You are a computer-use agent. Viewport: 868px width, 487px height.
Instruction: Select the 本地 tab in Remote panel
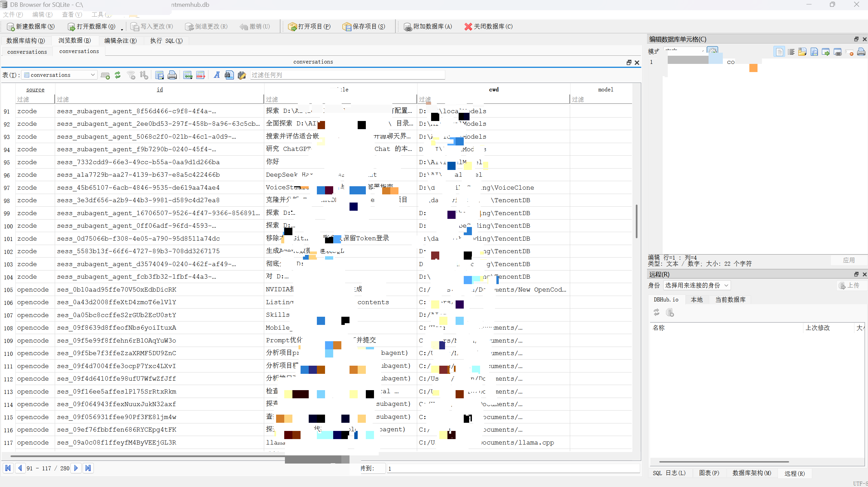(x=697, y=299)
